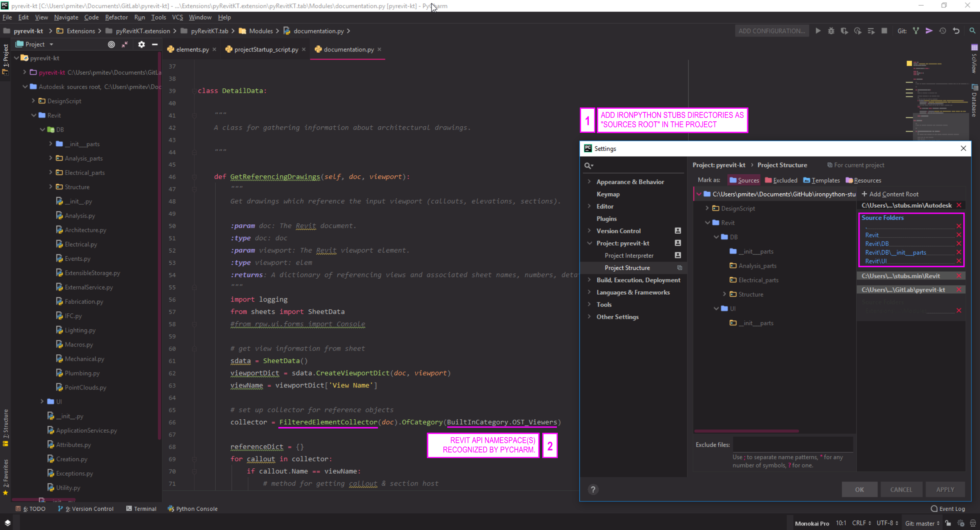This screenshot has width=980, height=530.
Task: Close the elements.py tab
Action: (x=214, y=49)
